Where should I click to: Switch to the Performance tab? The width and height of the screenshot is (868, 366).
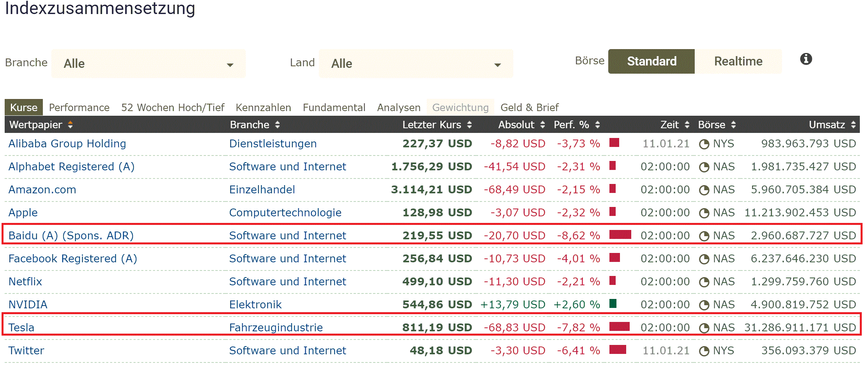point(79,108)
